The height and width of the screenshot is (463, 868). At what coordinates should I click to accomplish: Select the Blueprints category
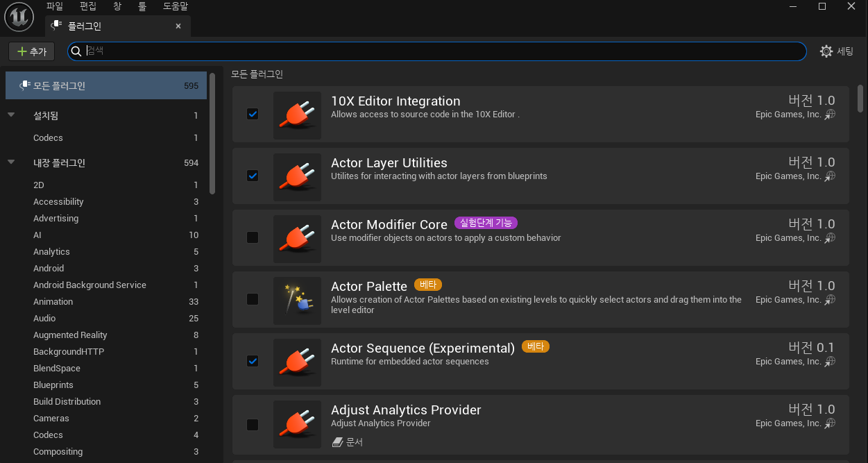pos(106,385)
